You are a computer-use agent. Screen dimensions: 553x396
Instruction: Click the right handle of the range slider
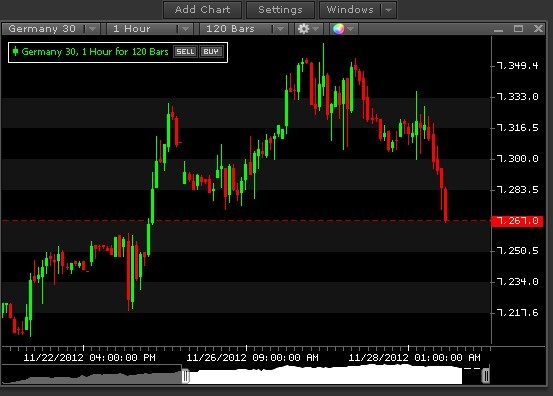486,376
